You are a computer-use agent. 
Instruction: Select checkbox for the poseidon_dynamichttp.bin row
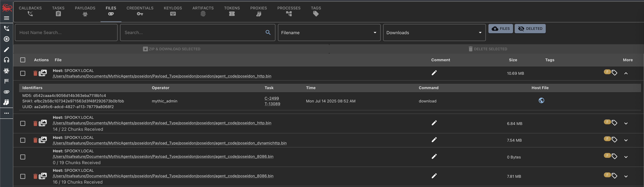[23, 140]
